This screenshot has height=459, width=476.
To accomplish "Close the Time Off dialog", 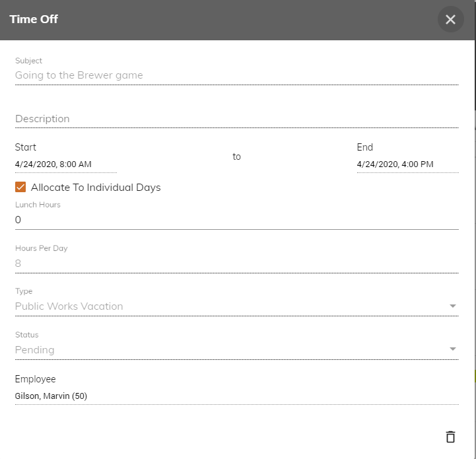I will [x=450, y=19].
